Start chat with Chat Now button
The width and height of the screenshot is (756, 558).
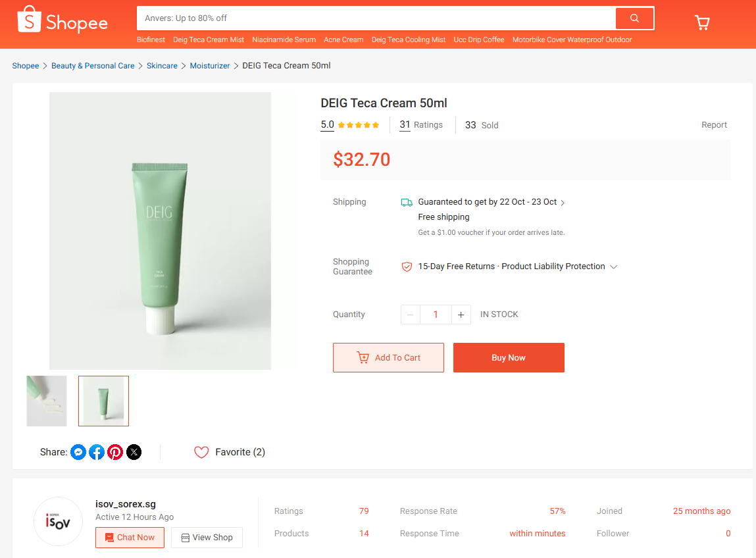[130, 538]
